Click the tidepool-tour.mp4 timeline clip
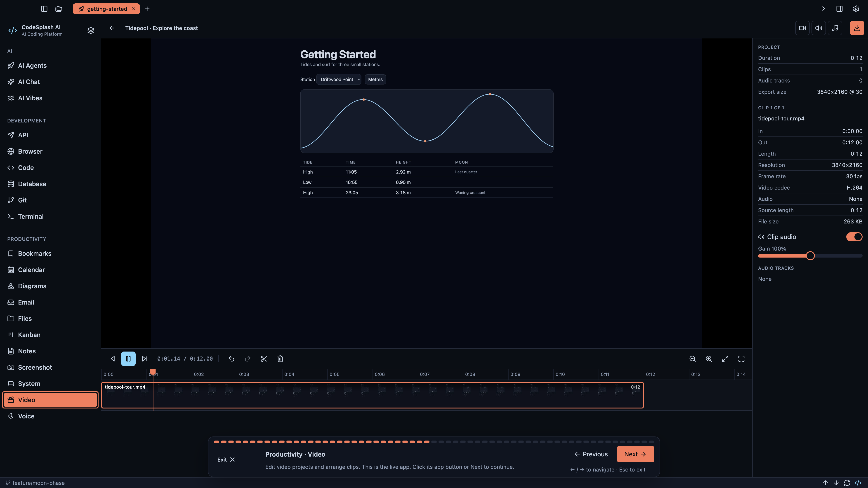The image size is (868, 488). 372,395
